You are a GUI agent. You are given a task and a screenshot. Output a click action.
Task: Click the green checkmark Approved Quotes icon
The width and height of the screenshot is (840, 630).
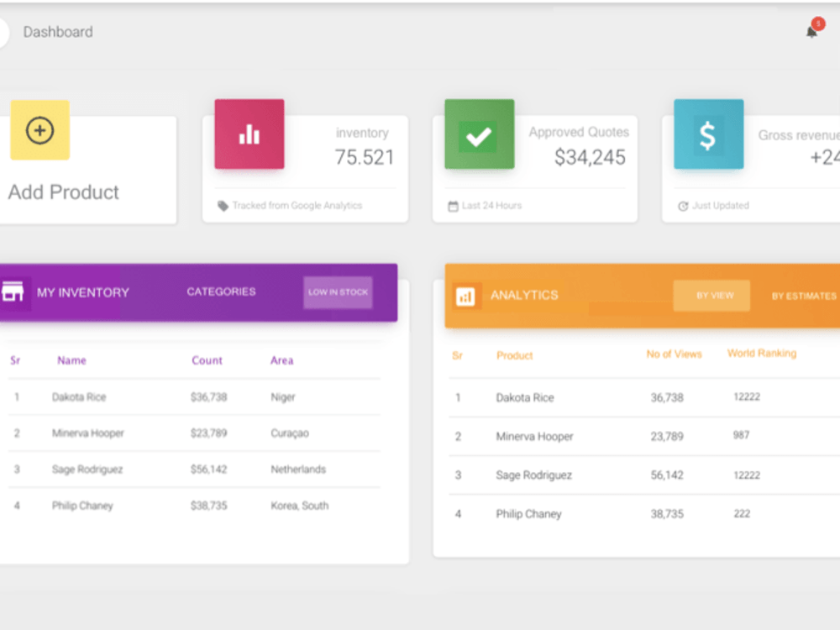click(x=480, y=134)
